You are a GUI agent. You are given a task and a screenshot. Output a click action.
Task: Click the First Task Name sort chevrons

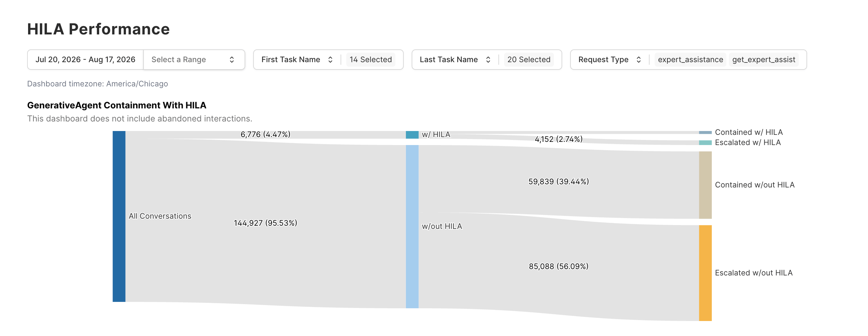pos(330,60)
